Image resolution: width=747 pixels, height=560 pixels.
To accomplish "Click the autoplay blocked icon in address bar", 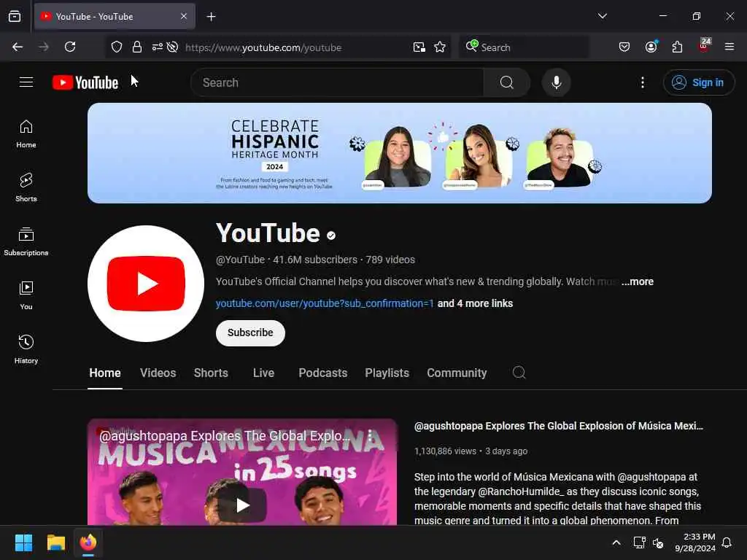I will tap(173, 47).
